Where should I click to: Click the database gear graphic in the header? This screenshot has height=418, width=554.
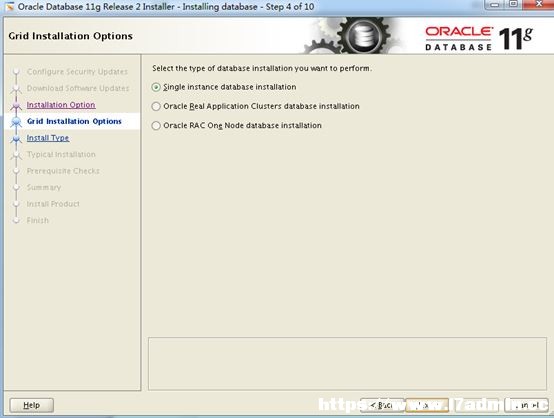pos(363,36)
